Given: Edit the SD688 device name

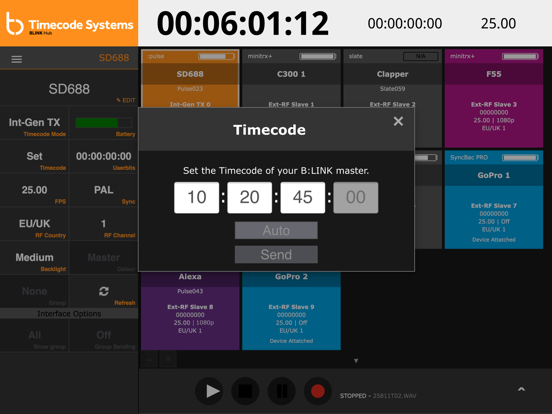Looking at the screenshot, I should [126, 100].
